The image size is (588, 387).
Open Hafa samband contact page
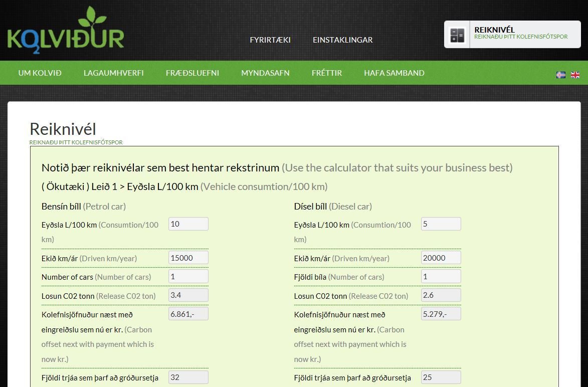394,73
